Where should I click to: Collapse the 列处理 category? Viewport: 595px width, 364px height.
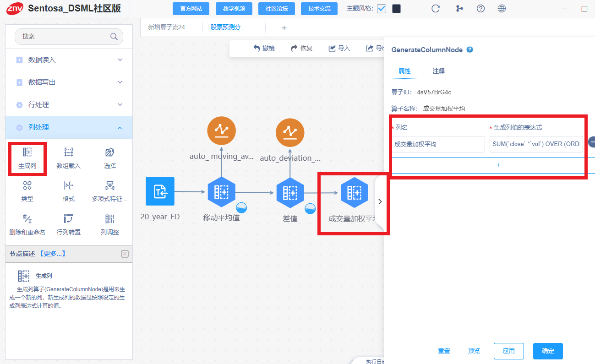click(69, 127)
